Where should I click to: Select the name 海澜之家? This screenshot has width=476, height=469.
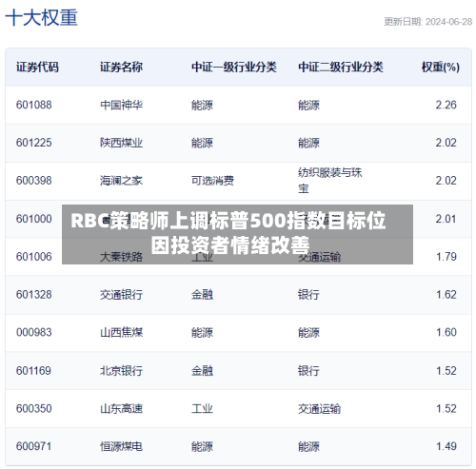tap(121, 181)
